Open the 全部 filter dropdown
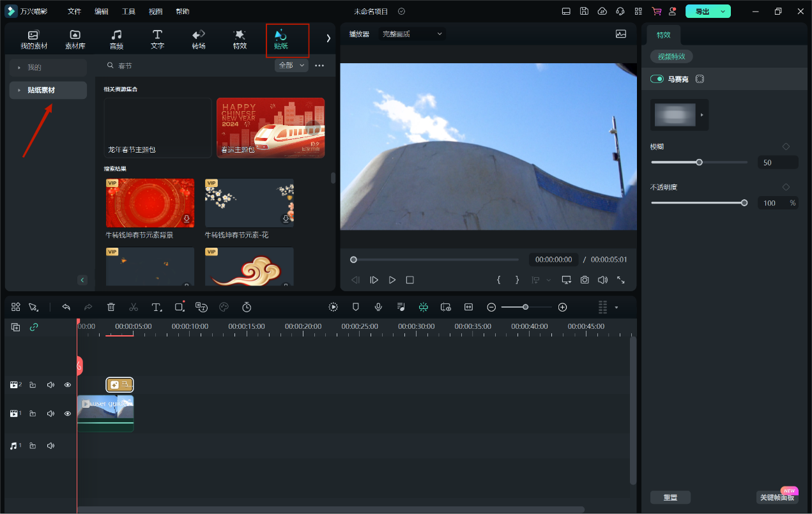The width and height of the screenshot is (812, 514). [292, 65]
